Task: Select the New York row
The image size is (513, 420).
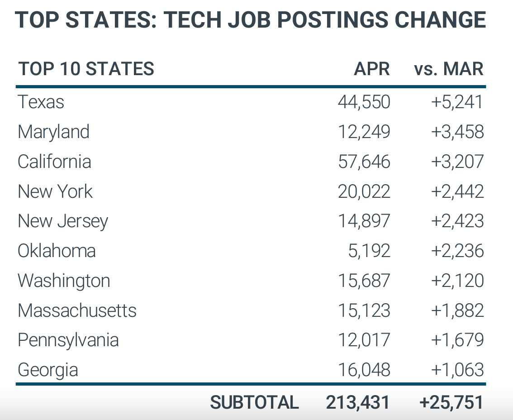Action: (251, 191)
